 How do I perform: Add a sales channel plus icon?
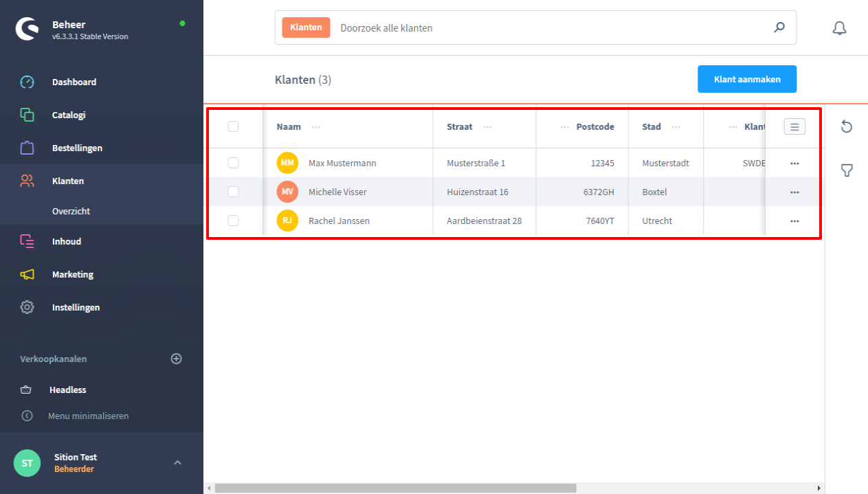click(177, 359)
